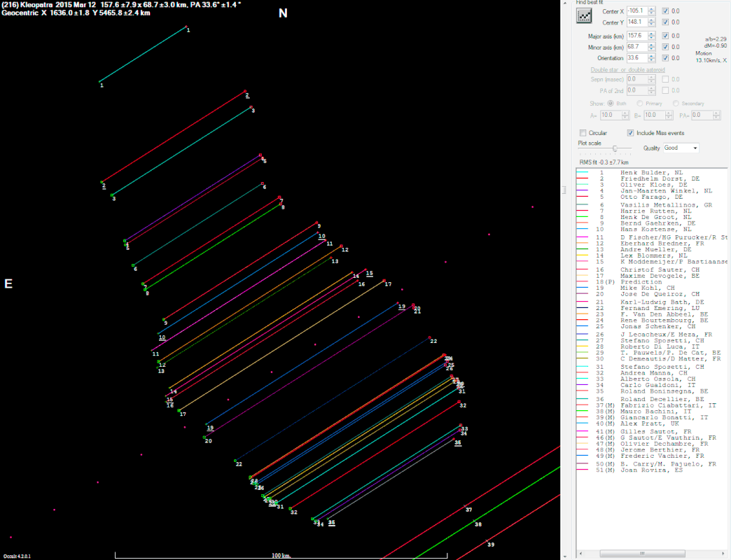731x560 pixels.
Task: Select 51(M) Joan Rovira, ES row
Action: coord(651,470)
